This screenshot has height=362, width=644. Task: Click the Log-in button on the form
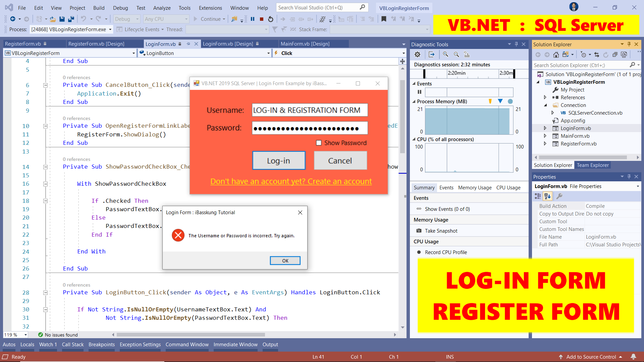pos(279,161)
